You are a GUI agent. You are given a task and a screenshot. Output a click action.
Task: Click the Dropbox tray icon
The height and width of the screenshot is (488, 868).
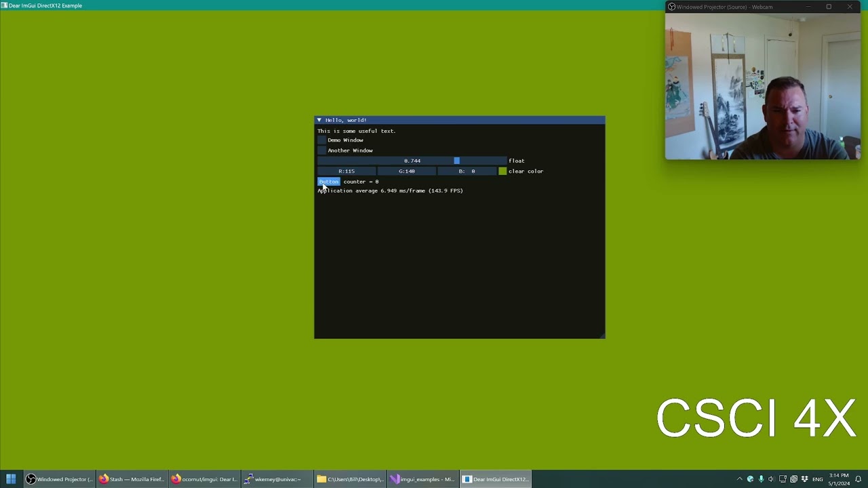(804, 479)
